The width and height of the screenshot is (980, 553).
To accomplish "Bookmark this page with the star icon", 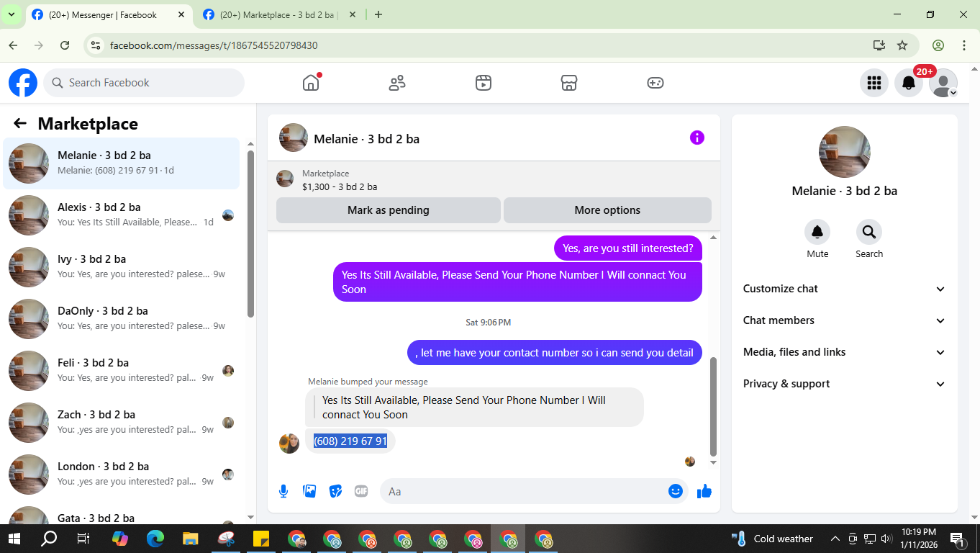I will pos(902,45).
